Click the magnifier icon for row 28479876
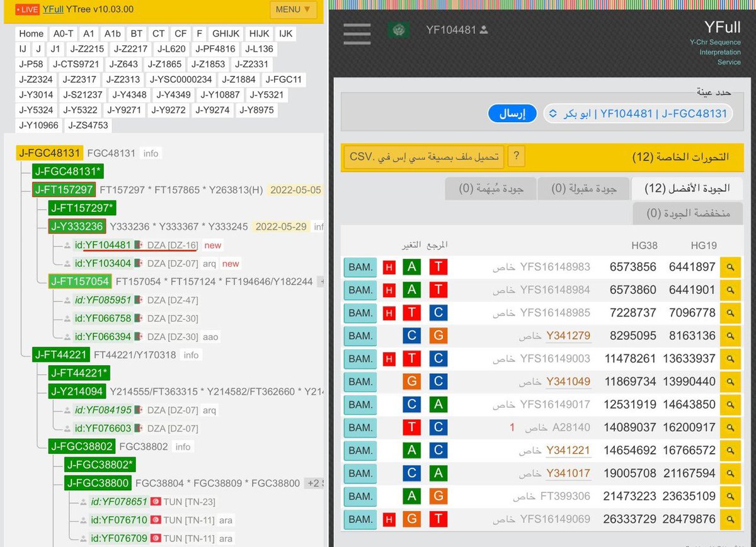 tap(730, 519)
